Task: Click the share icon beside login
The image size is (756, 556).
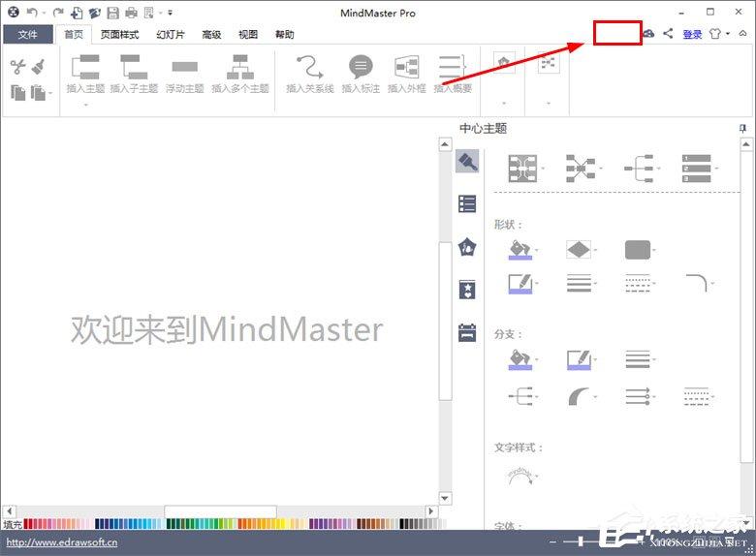Action: coord(668,33)
